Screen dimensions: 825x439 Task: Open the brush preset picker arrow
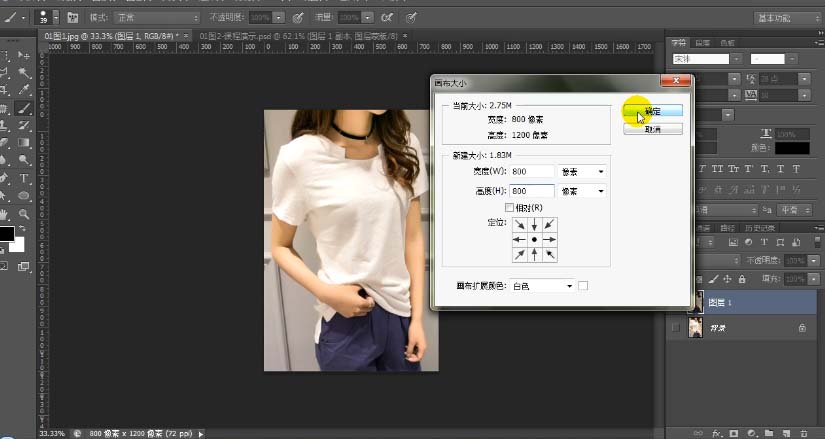[56, 18]
